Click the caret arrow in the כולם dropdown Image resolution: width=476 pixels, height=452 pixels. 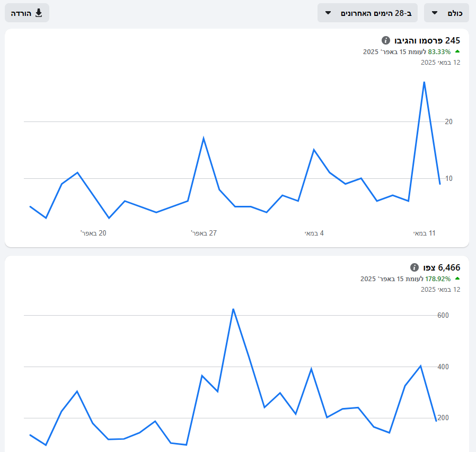point(435,13)
